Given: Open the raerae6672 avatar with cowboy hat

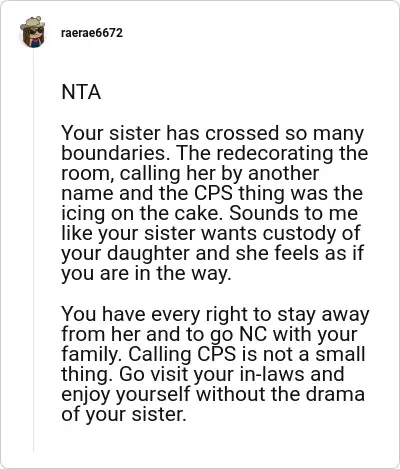Looking at the screenshot, I should pyautogui.click(x=32, y=32).
